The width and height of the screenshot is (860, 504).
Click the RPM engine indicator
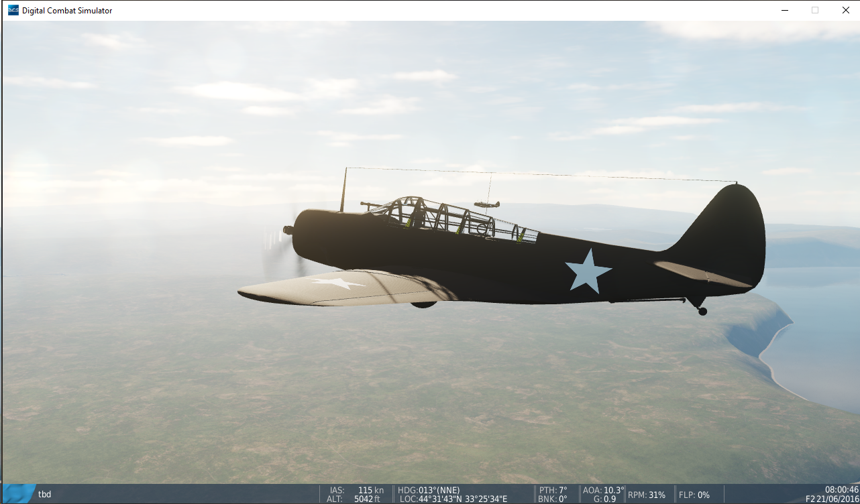(x=645, y=494)
